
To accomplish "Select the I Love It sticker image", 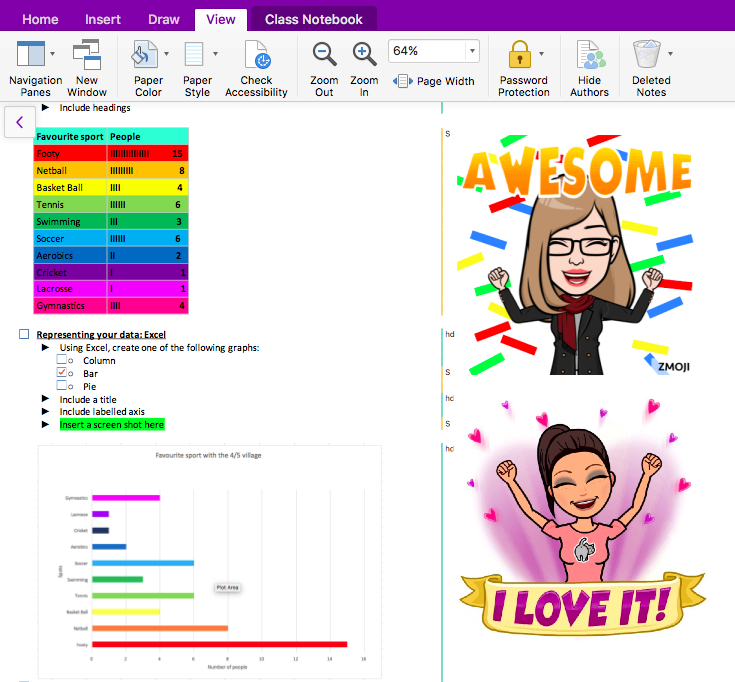I will [583, 518].
